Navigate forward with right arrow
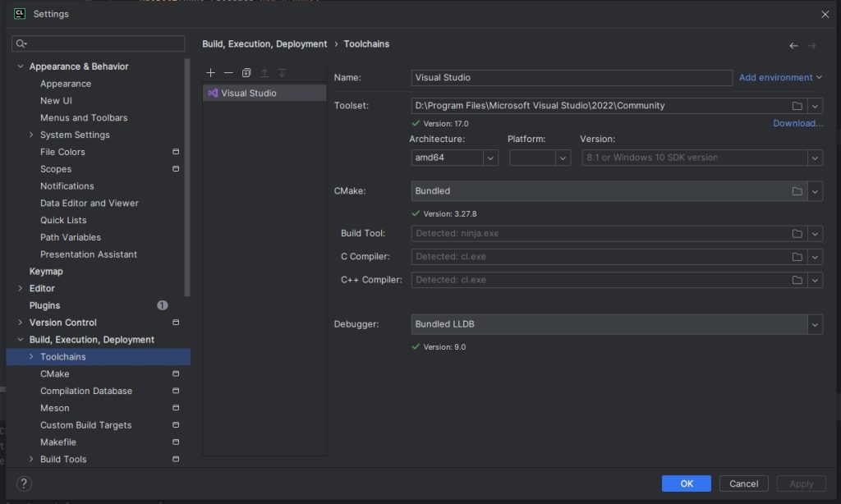This screenshot has width=841, height=504. [811, 46]
